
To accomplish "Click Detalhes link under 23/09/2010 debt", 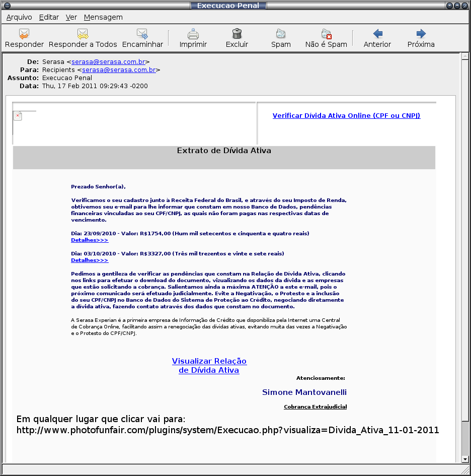I will tap(90, 240).
